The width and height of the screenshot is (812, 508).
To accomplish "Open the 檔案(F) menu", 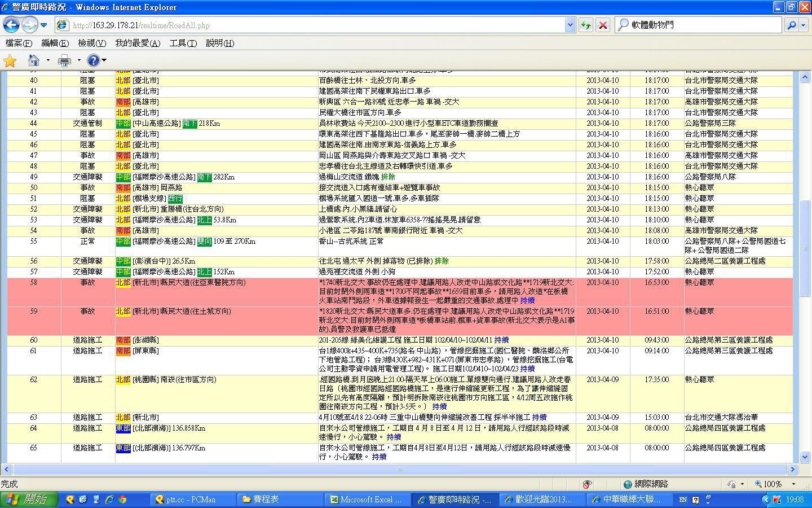I will pyautogui.click(x=19, y=43).
